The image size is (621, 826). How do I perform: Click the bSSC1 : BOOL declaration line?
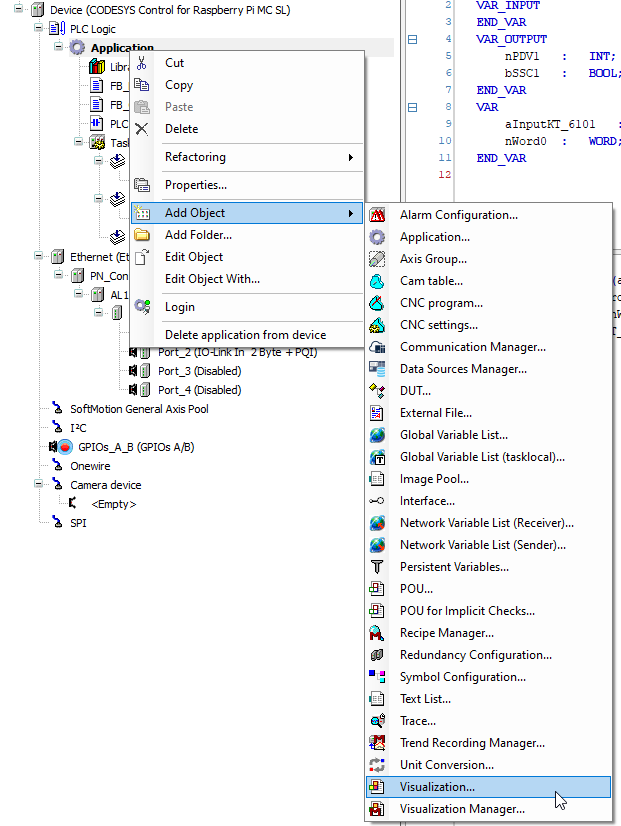pyautogui.click(x=561, y=73)
